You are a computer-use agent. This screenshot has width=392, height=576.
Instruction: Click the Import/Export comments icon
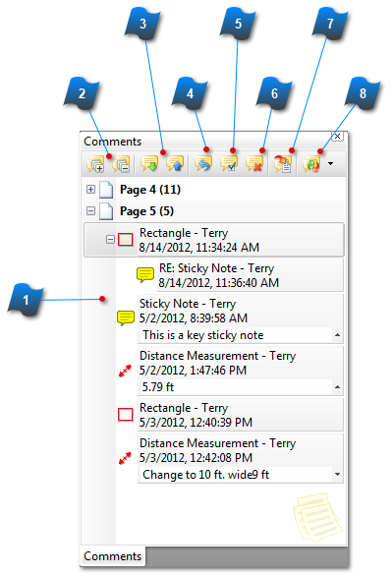pos(311,164)
